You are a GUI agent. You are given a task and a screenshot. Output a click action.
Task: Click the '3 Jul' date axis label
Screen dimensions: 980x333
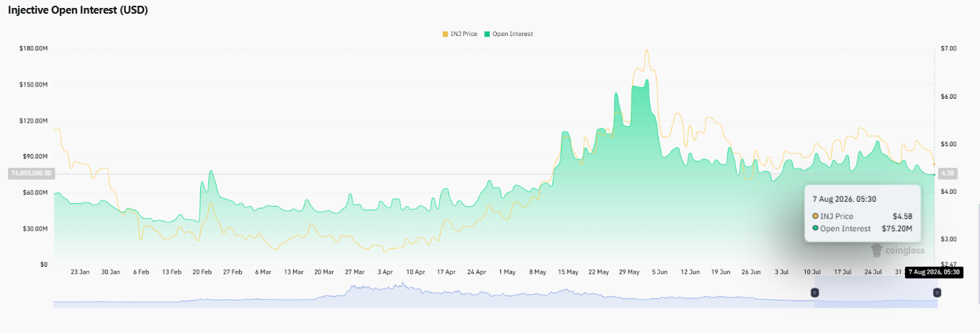[x=782, y=272]
